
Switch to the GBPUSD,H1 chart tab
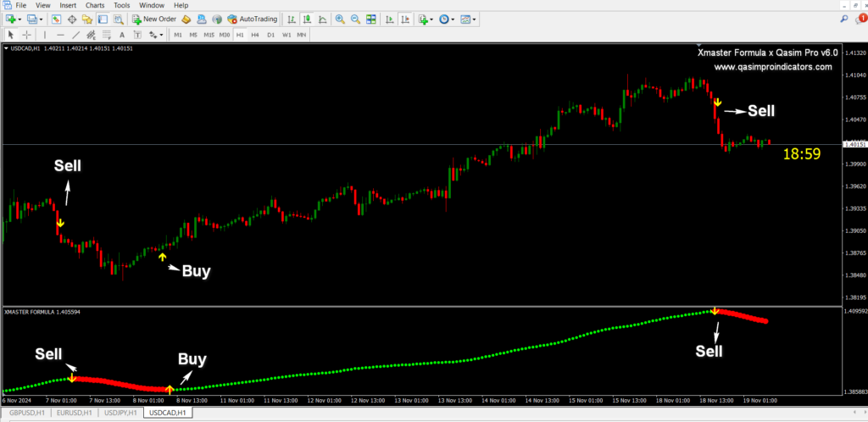pyautogui.click(x=25, y=413)
